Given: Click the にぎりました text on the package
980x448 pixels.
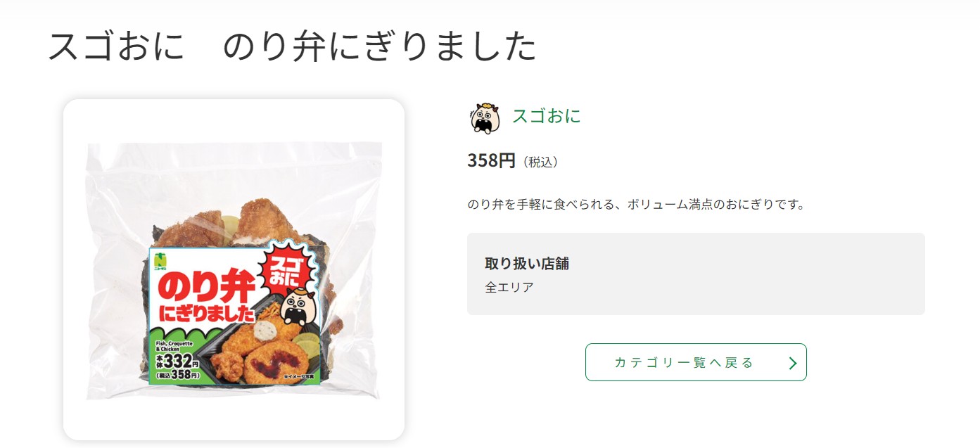Looking at the screenshot, I should coord(206,314).
